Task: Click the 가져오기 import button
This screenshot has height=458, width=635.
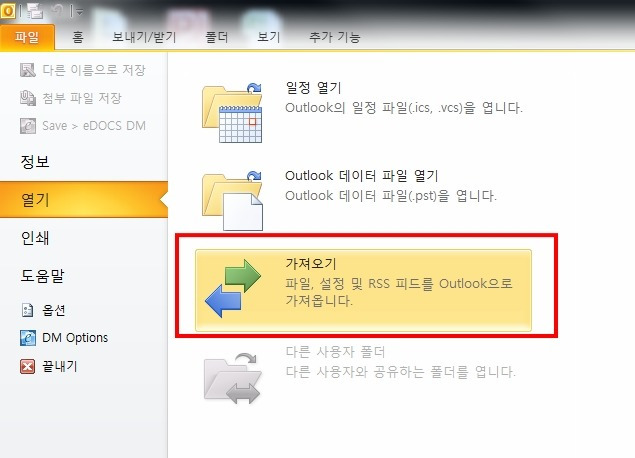Action: click(x=363, y=290)
